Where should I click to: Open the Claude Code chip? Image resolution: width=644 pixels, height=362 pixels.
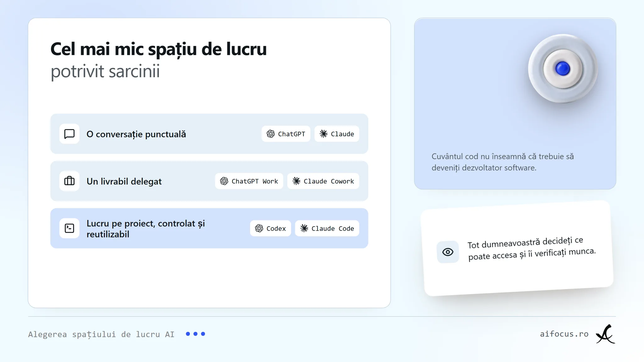click(327, 228)
